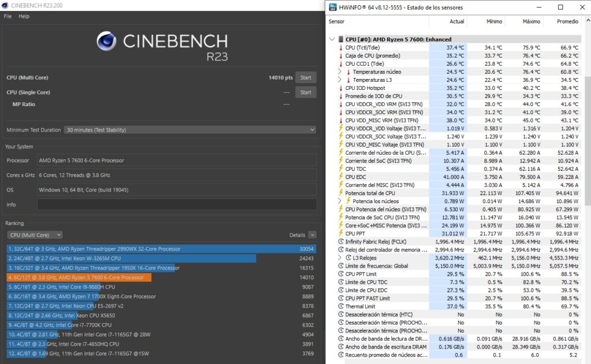The image size is (591, 364).
Task: Expand the L3 Relojes row
Action: tap(339, 258)
